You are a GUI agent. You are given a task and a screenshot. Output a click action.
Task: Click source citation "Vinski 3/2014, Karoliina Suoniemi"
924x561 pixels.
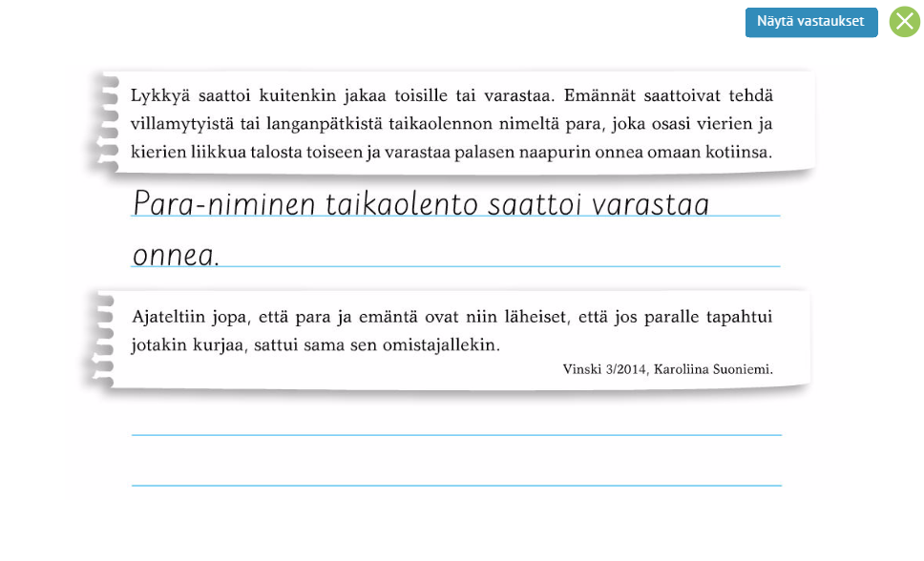tap(667, 369)
